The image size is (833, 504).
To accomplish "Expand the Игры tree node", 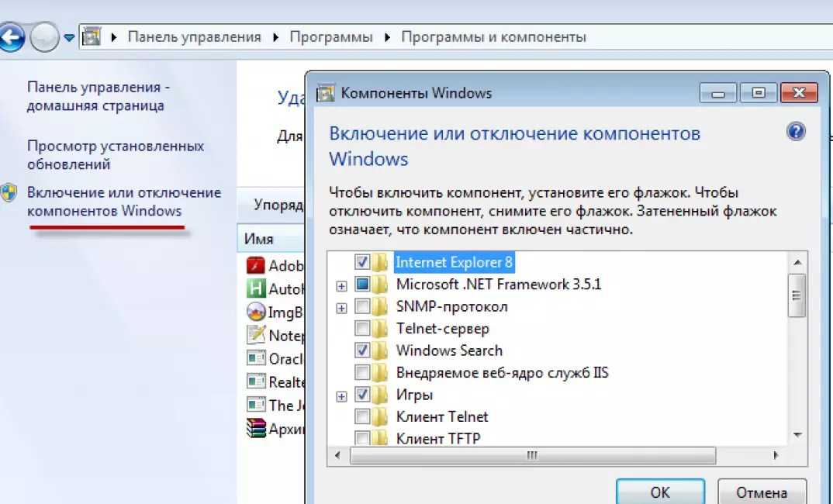I will click(x=341, y=396).
